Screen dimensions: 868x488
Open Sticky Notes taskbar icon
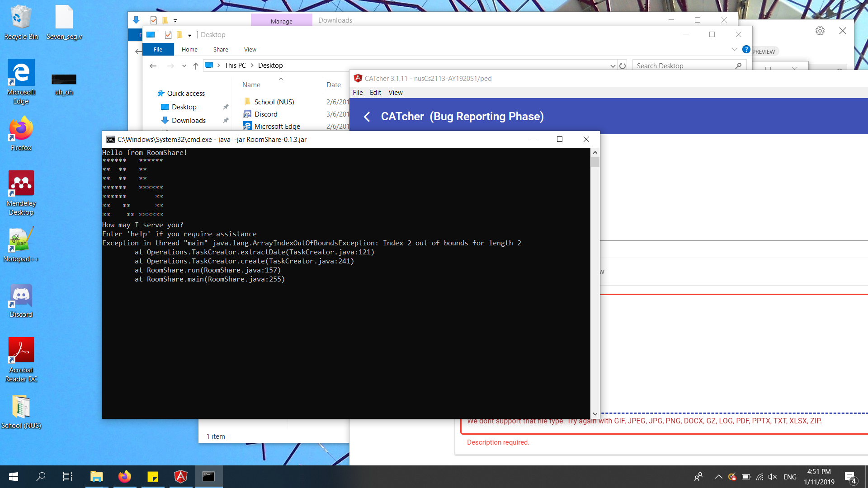(153, 477)
